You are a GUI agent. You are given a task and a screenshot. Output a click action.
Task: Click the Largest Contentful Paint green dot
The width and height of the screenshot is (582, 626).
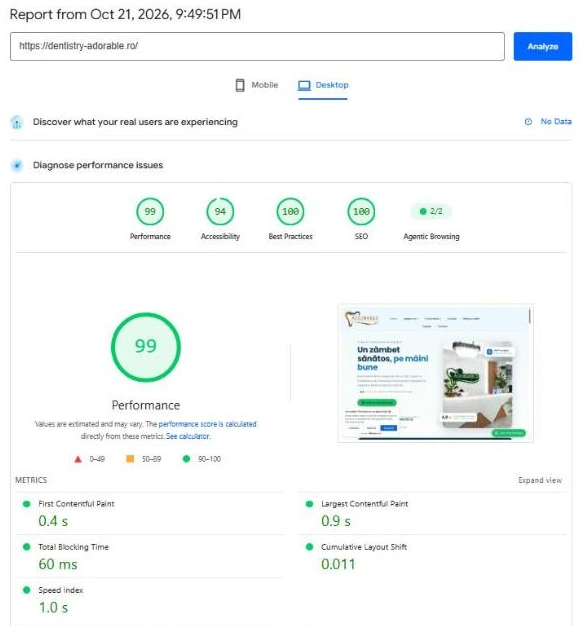(x=309, y=504)
